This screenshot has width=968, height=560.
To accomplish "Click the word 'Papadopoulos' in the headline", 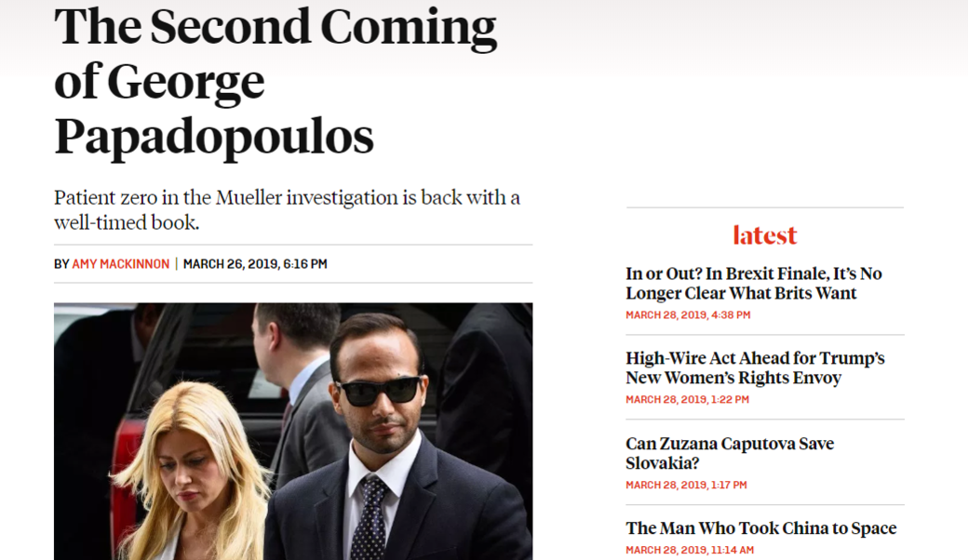I will click(214, 137).
